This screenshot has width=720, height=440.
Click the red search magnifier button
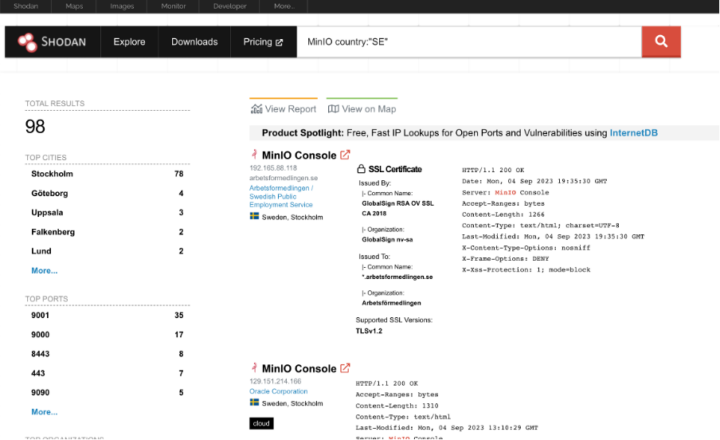(x=661, y=42)
